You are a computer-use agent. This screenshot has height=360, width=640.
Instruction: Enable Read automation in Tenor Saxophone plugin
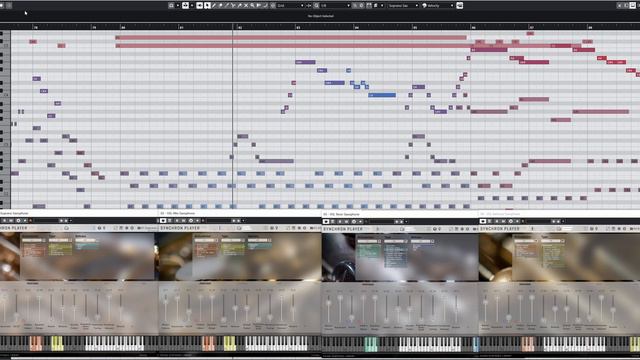tap(340, 221)
